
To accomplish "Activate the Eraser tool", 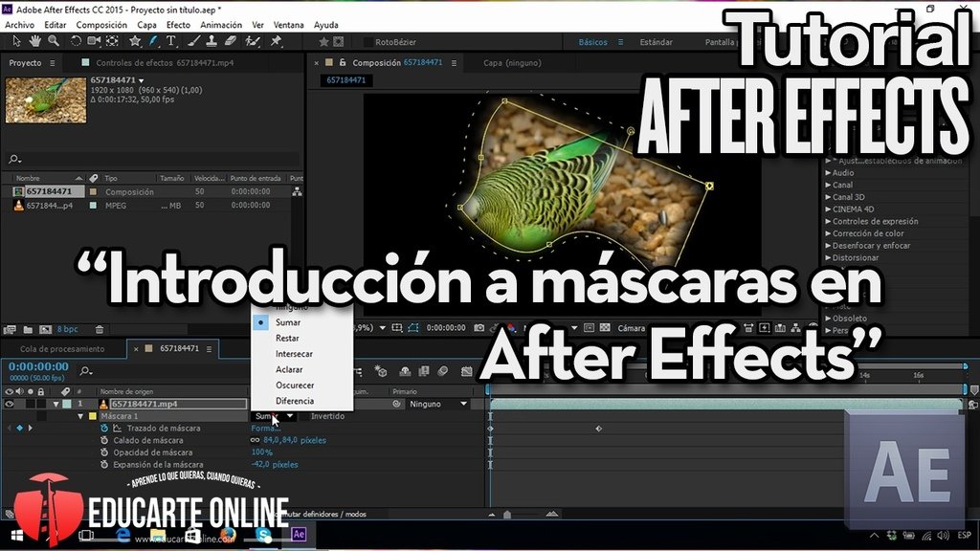I will (x=229, y=41).
